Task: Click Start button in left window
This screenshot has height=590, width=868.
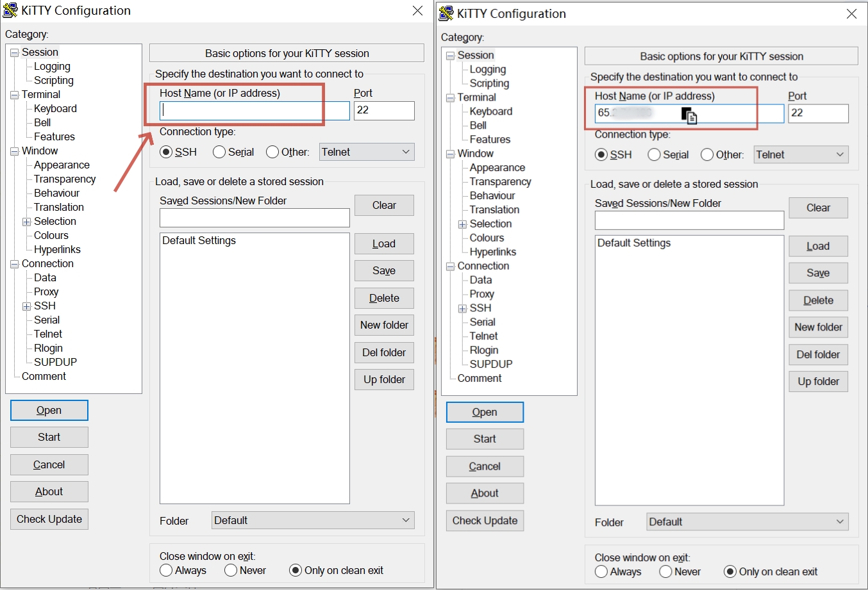Action: tap(49, 437)
